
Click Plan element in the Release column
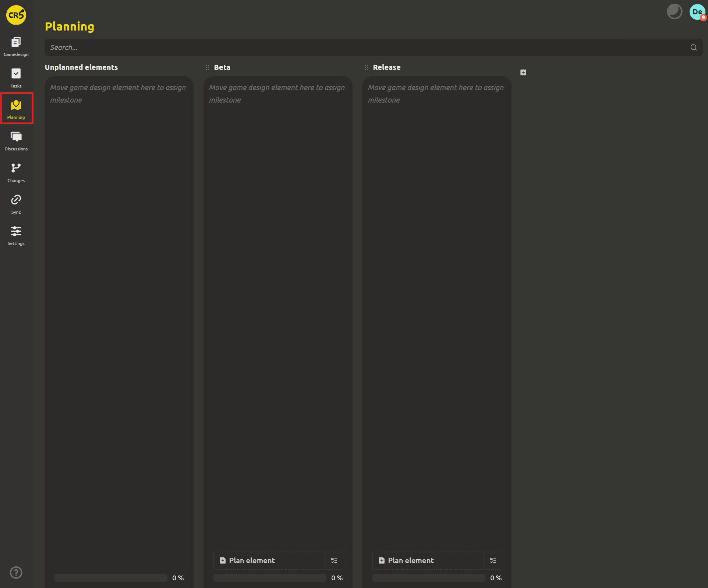pos(428,560)
